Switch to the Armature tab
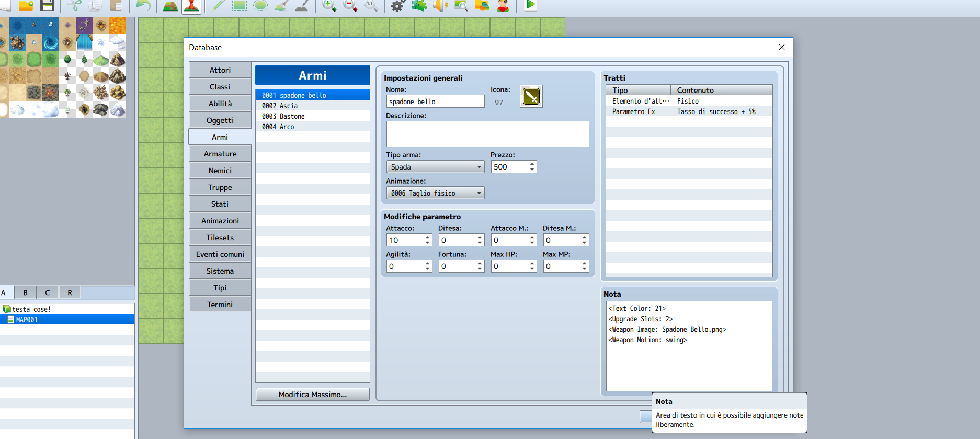The height and width of the screenshot is (439, 980). 220,154
